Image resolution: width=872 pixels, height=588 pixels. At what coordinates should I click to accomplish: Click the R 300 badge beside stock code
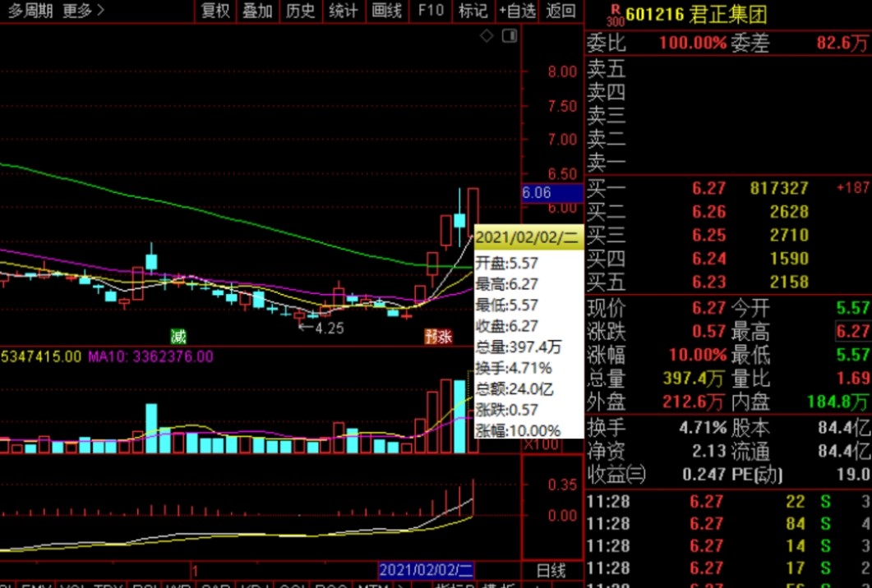pyautogui.click(x=614, y=15)
